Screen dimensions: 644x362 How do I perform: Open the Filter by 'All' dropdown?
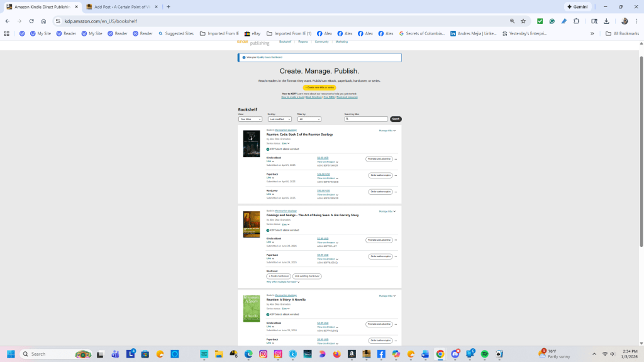coord(309,119)
